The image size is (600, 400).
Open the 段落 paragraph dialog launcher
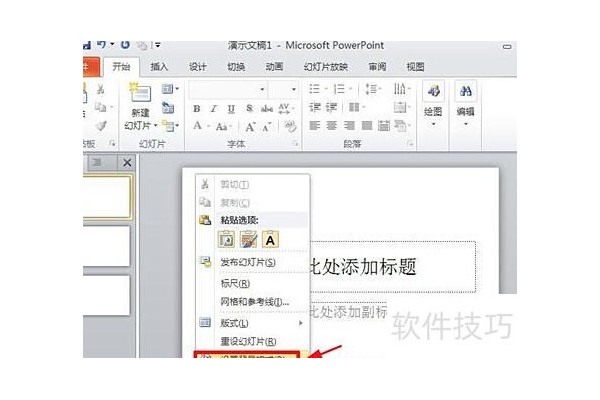410,144
